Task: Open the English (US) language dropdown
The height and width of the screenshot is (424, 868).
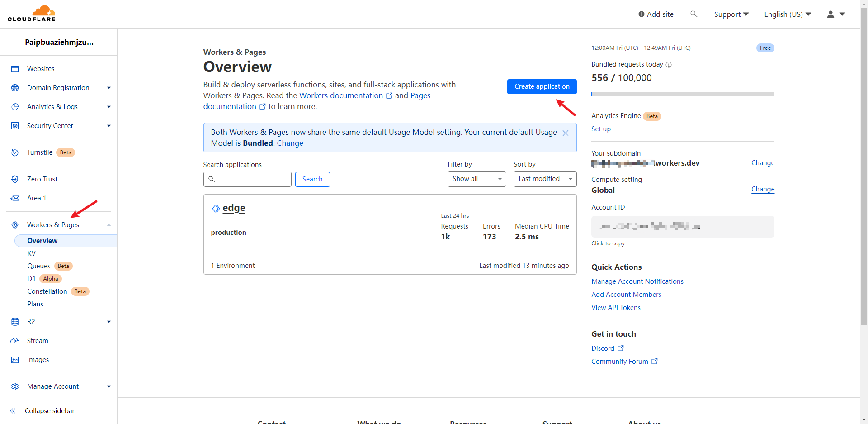Action: (x=787, y=14)
